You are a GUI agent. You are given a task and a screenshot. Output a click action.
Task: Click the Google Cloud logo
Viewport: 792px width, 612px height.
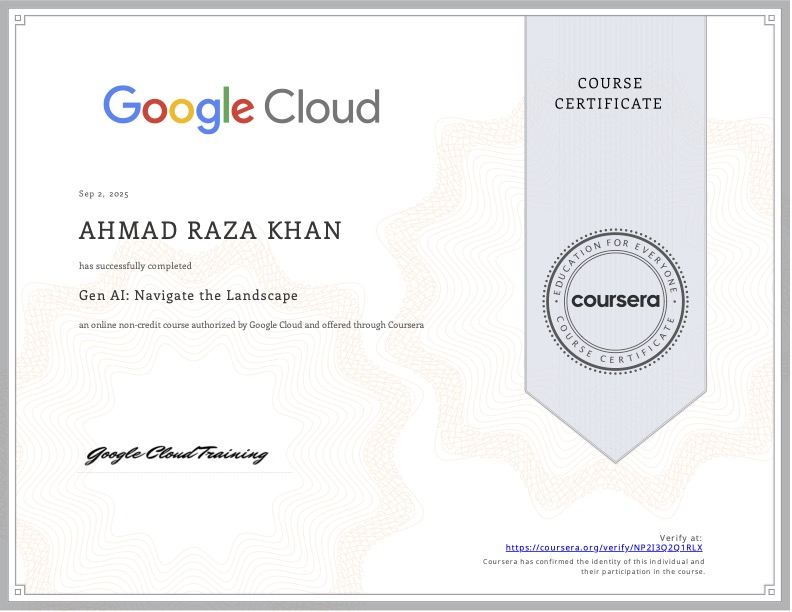coord(241,109)
